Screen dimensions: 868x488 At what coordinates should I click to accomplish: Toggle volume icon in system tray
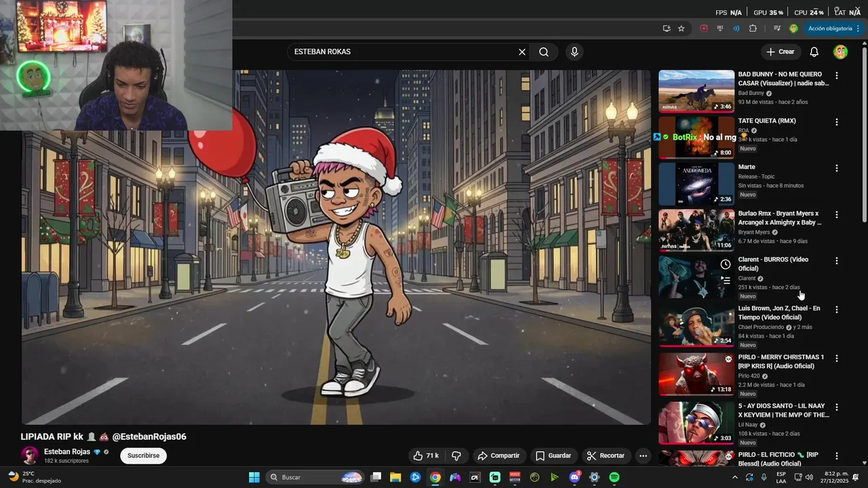coord(809,477)
